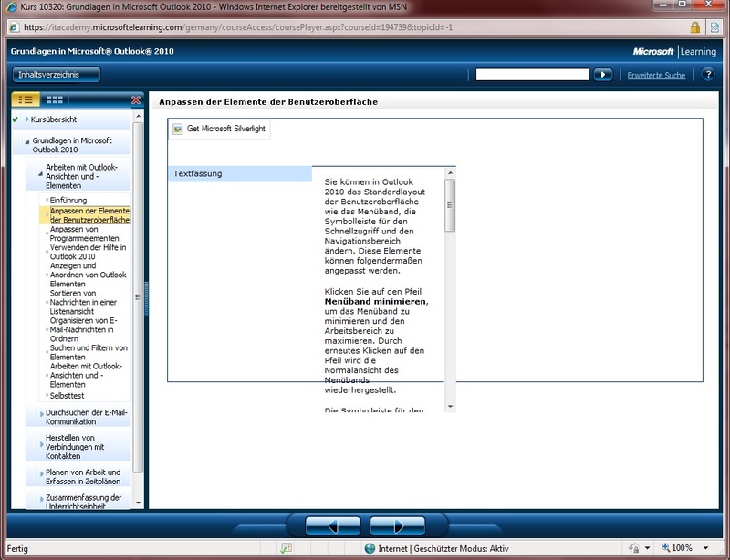Click the Erweiterte Suche link
Viewport: 730px width, 560px height.
(656, 75)
